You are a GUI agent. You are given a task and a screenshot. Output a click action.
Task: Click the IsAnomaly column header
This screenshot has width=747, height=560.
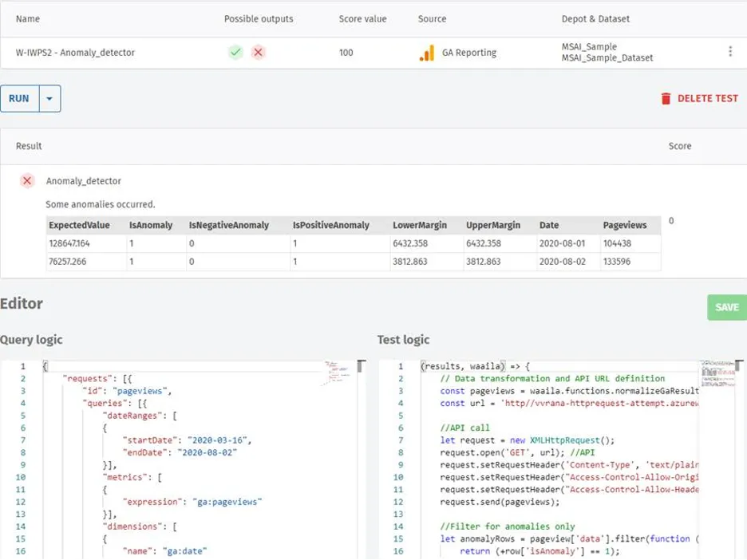[x=151, y=225]
